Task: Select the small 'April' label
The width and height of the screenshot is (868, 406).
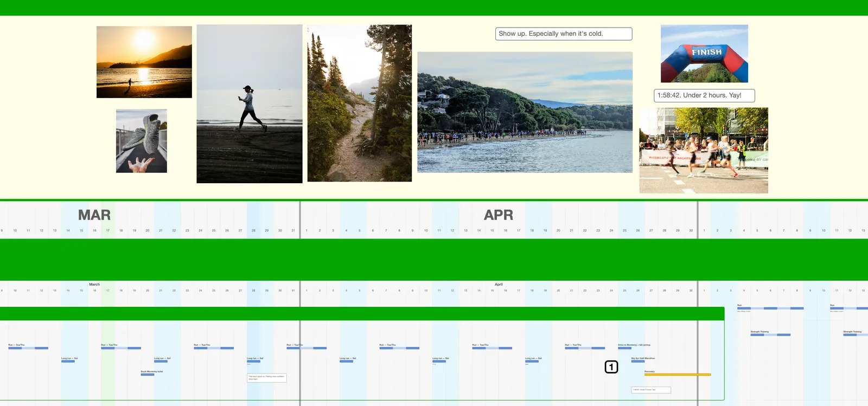Action: coord(499,285)
